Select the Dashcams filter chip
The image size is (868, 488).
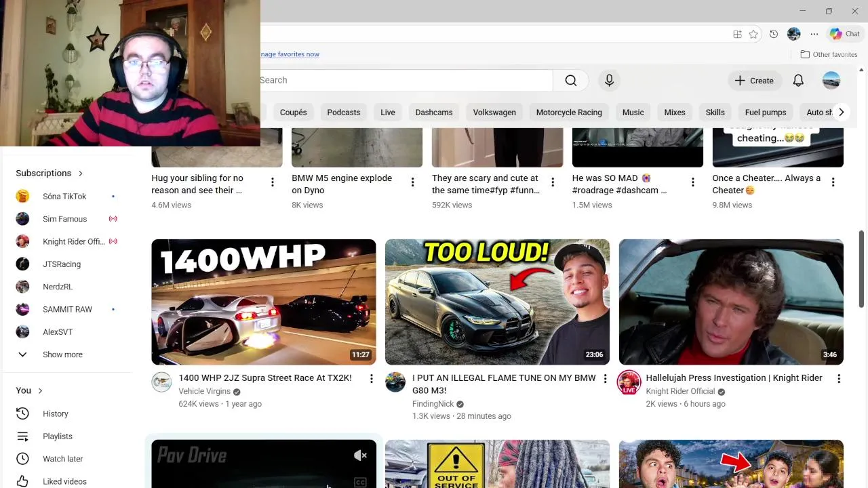point(434,113)
